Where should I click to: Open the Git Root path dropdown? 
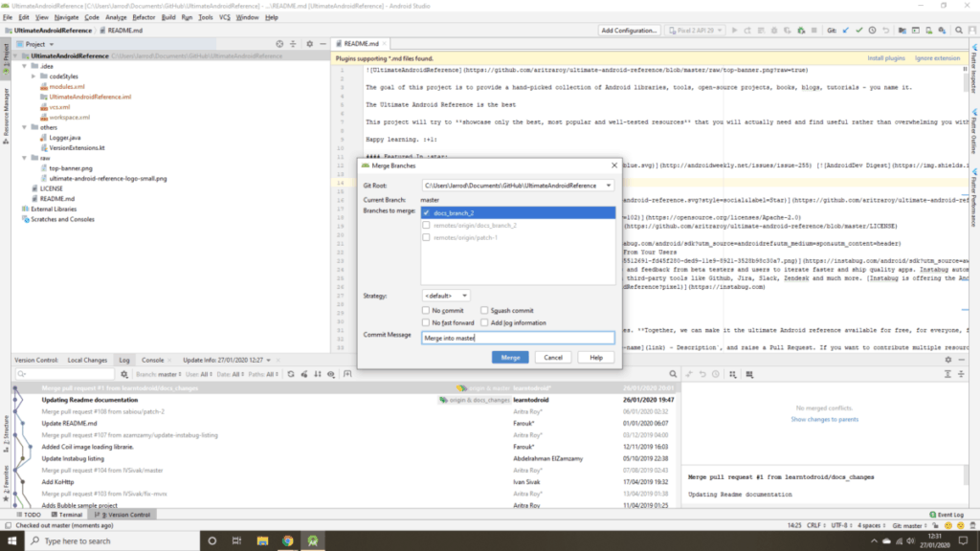(x=608, y=185)
